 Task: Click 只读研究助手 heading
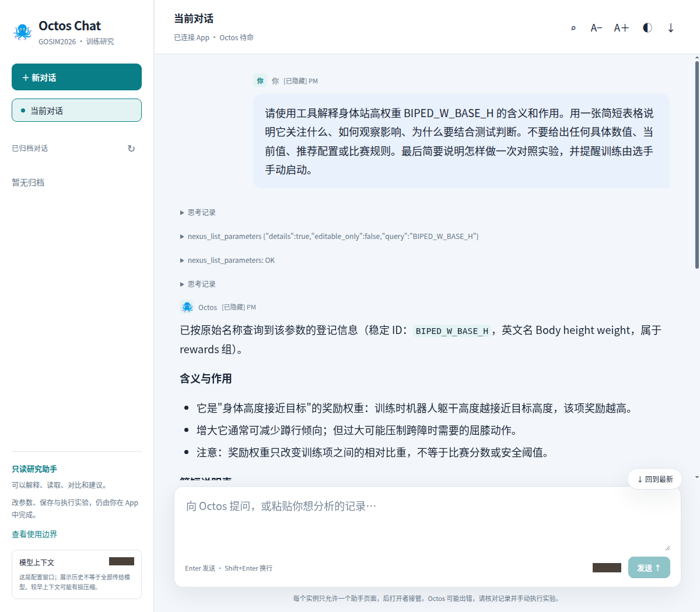(34, 469)
